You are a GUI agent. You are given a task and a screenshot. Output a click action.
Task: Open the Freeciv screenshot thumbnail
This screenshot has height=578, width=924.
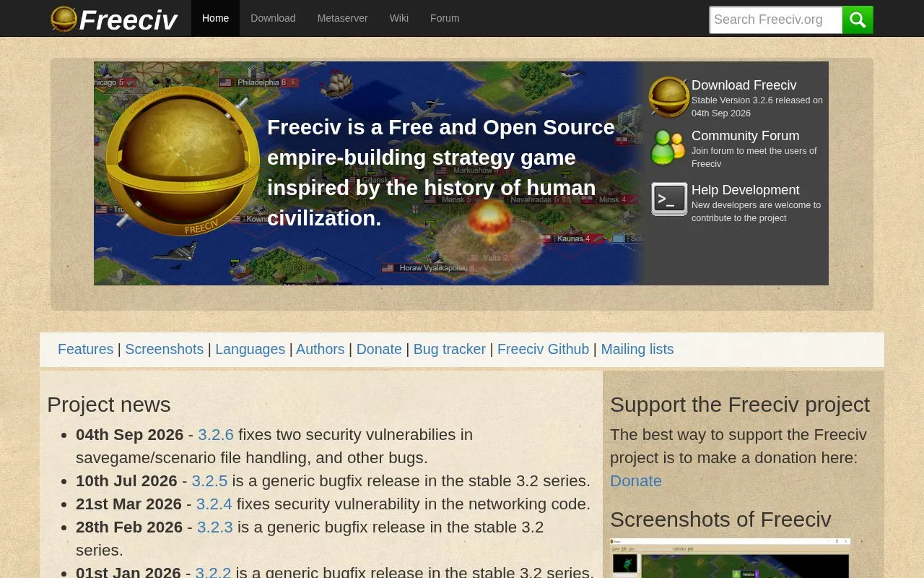(x=730, y=558)
